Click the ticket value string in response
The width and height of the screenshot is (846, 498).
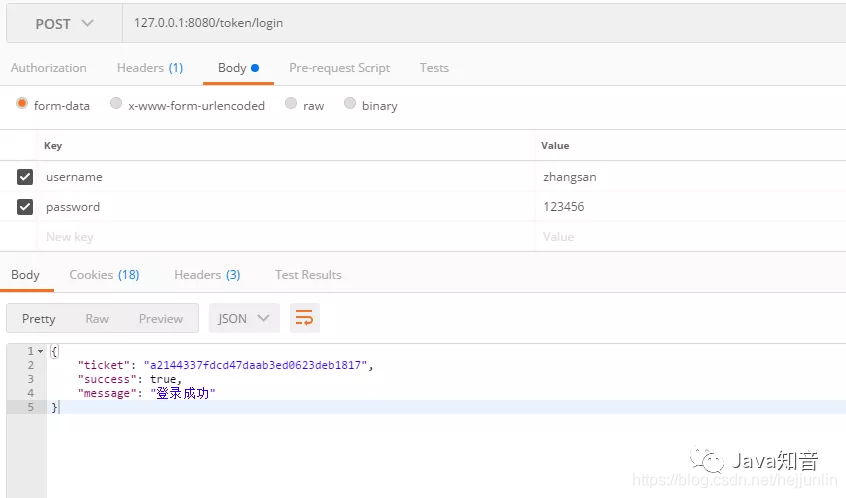pyautogui.click(x=256, y=365)
